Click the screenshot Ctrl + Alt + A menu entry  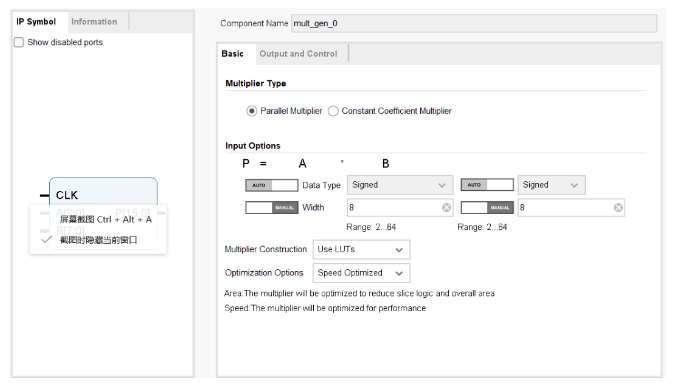pyautogui.click(x=105, y=220)
